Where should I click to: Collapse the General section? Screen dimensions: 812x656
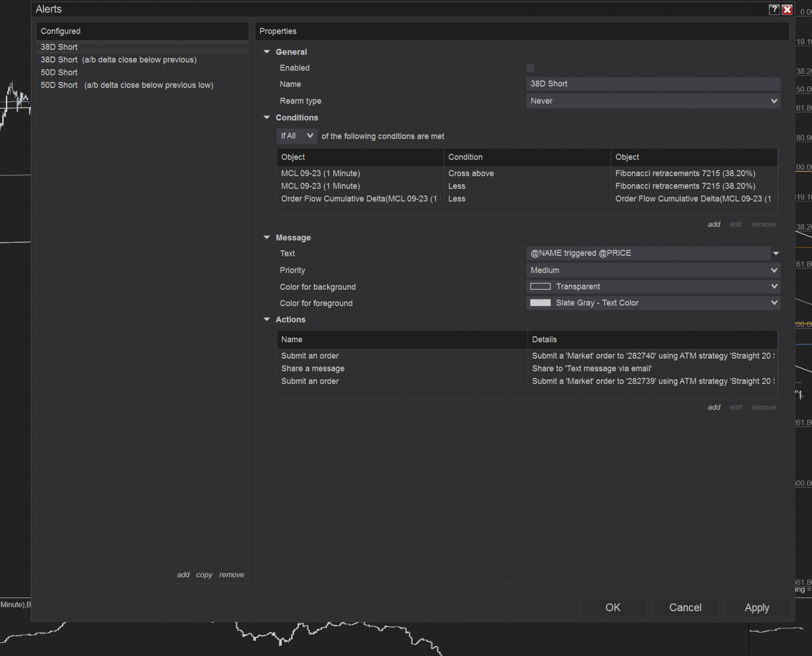coord(267,52)
